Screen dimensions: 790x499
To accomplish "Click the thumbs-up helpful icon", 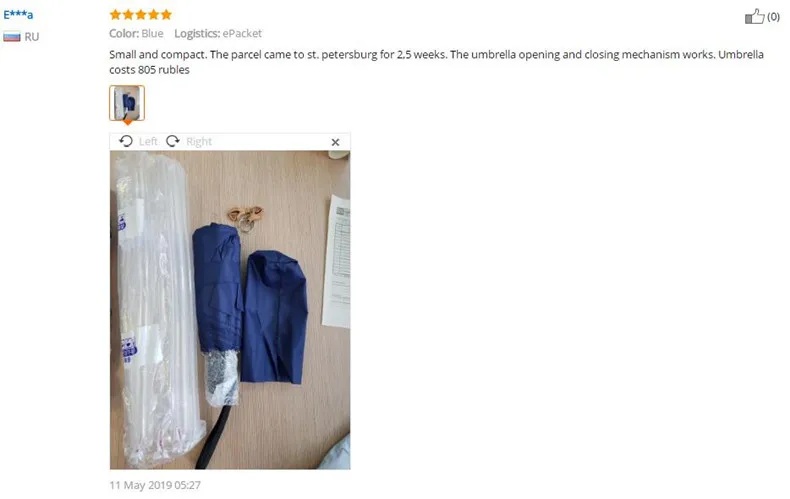I will tap(754, 16).
